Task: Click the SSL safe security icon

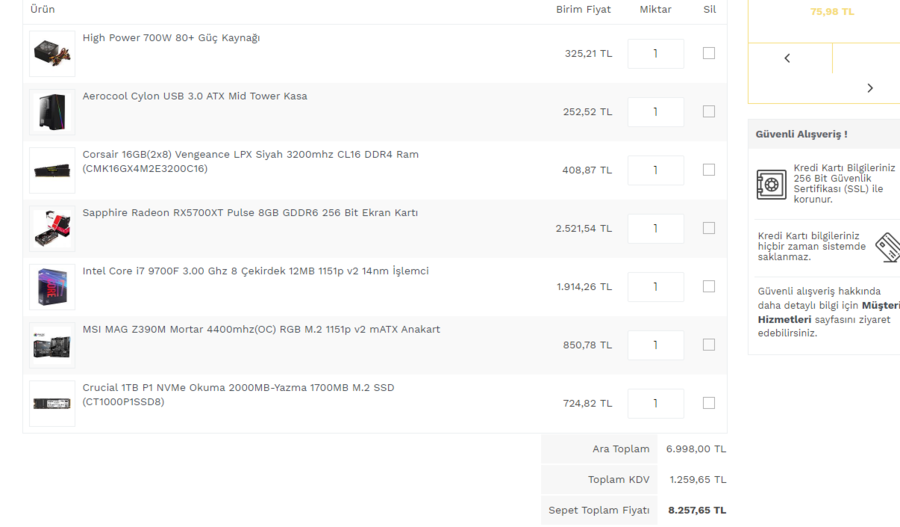Action: (771, 184)
